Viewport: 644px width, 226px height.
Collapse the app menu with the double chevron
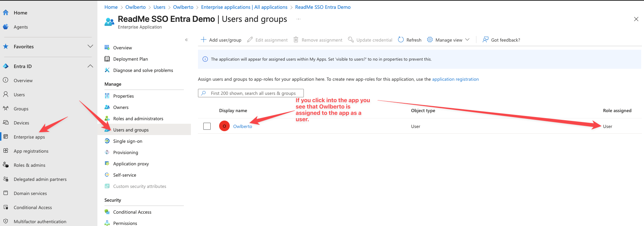[187, 40]
